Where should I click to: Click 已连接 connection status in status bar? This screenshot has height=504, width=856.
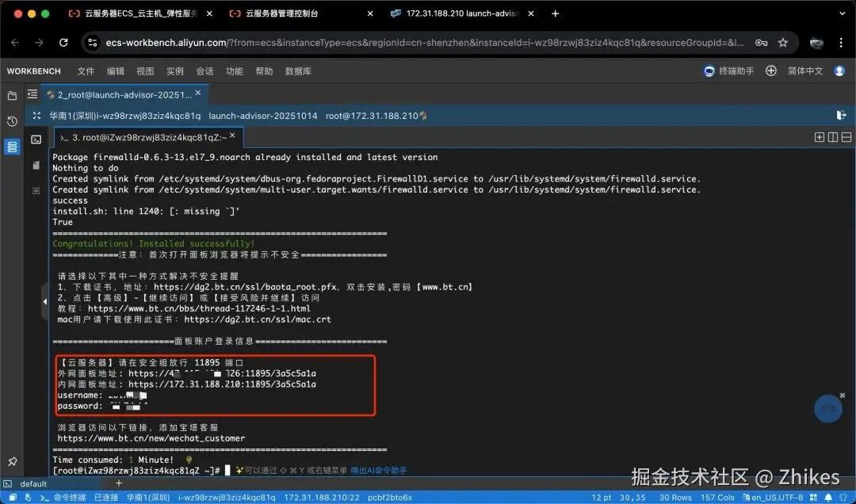(106, 498)
